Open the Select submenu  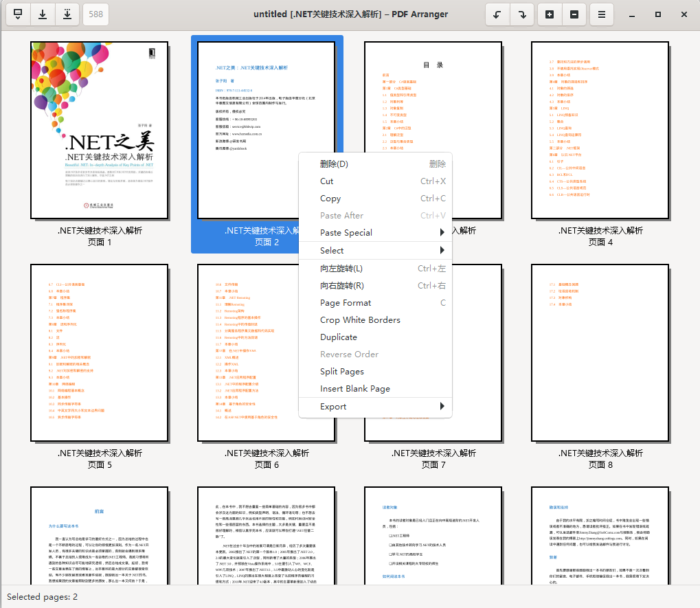click(x=376, y=251)
